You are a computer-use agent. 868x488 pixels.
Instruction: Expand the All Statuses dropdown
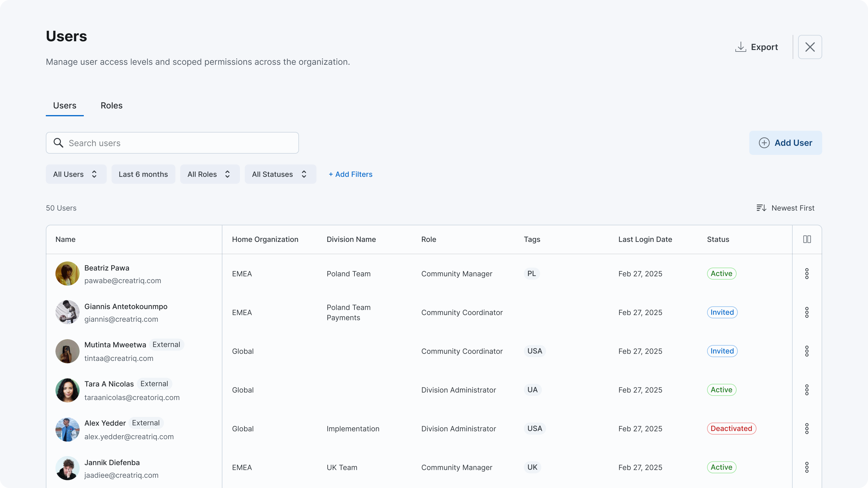coord(280,174)
